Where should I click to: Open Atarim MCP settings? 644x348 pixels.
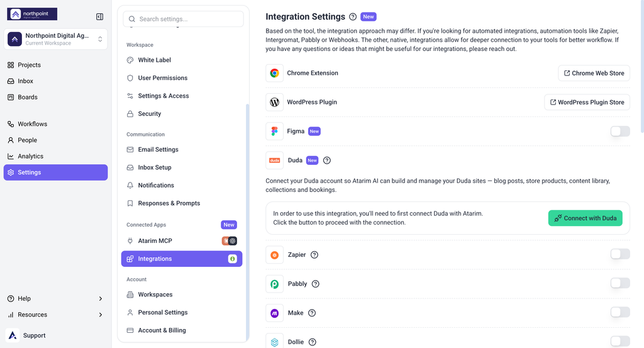click(182, 241)
